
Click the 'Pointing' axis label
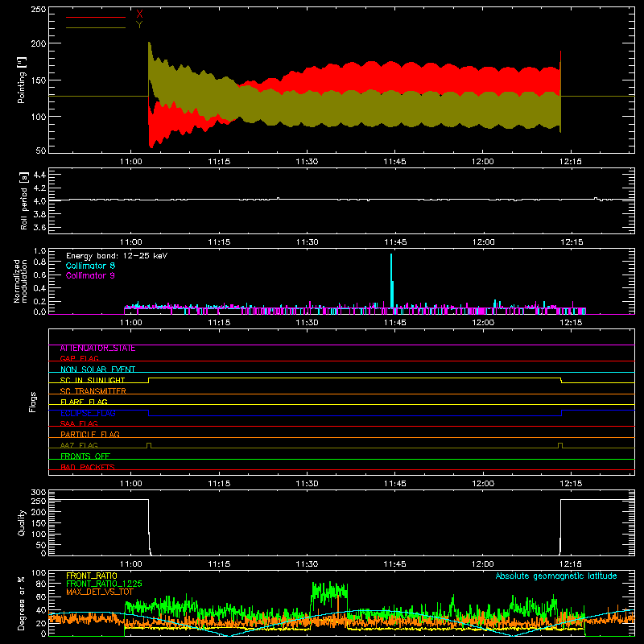(22, 80)
